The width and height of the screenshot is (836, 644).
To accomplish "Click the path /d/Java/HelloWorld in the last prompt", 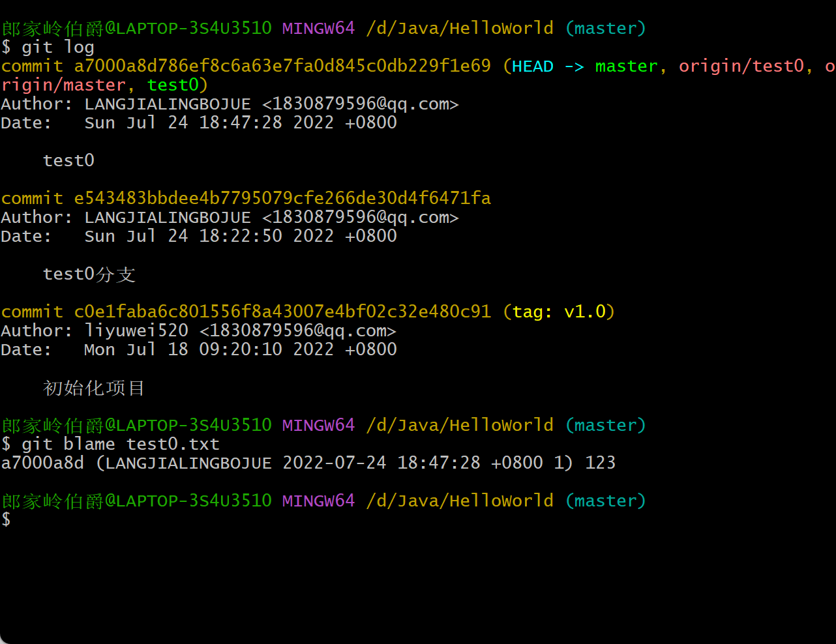I will (x=460, y=501).
